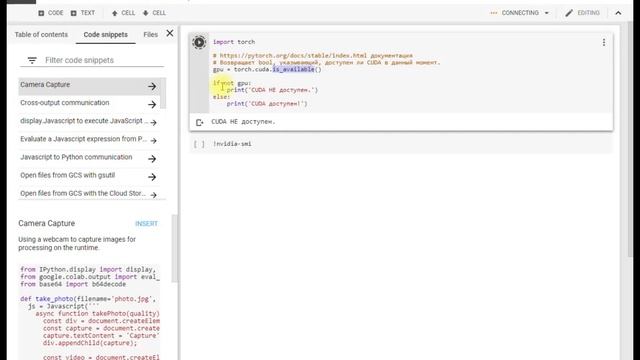The height and width of the screenshot is (360, 640).
Task: Select the Code snippets tab
Action: click(106, 35)
